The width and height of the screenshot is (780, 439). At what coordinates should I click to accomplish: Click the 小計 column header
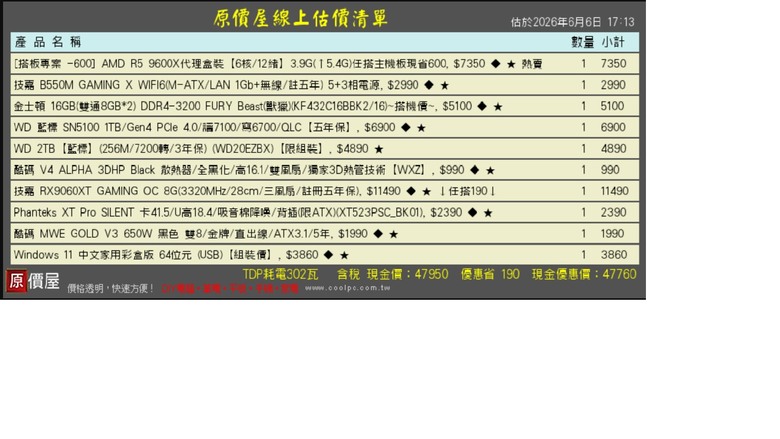tap(613, 42)
